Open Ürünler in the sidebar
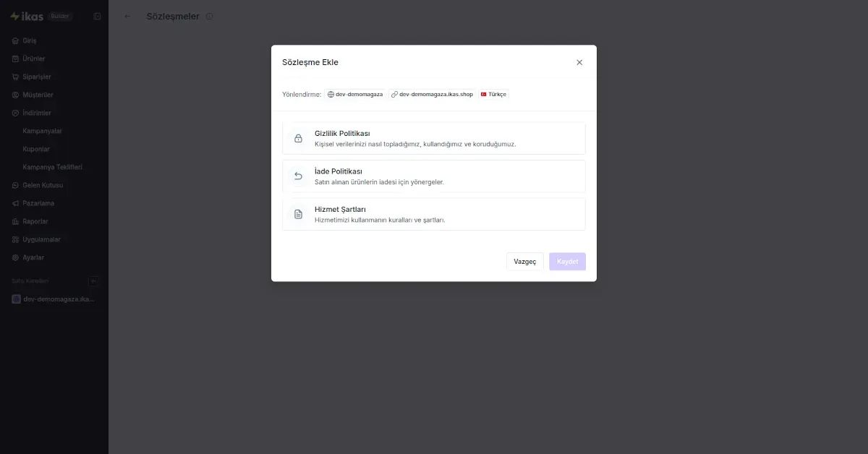This screenshot has width=868, height=454. 34,59
